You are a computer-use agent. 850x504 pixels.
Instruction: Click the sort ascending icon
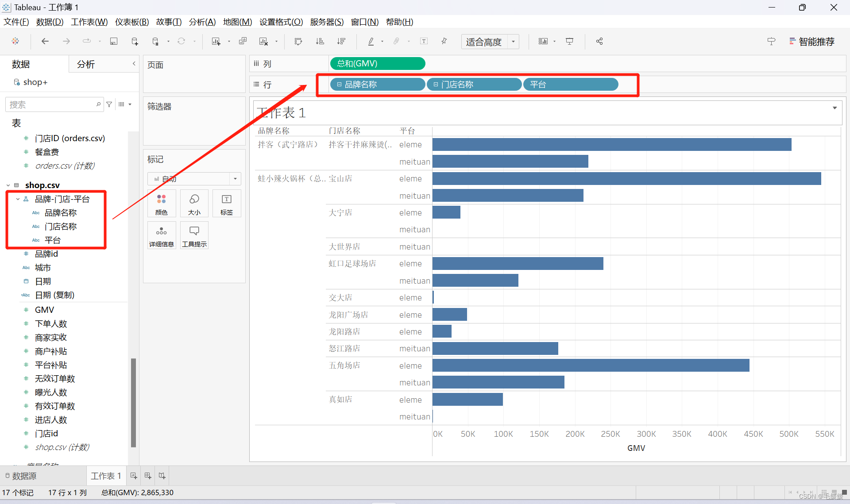pos(320,41)
